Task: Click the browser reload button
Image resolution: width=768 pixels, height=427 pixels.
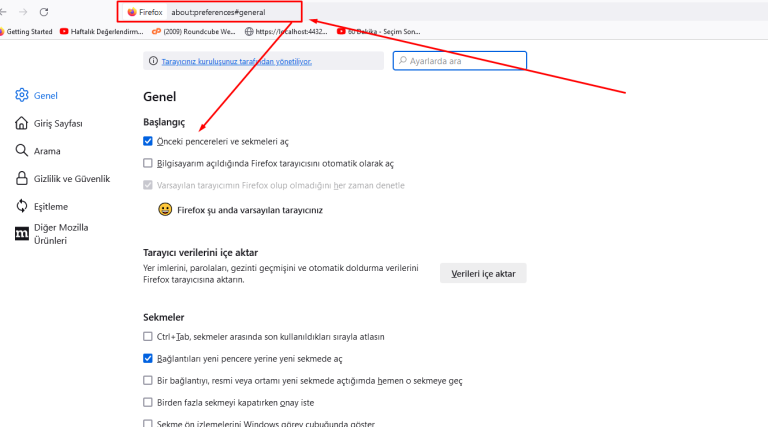Action: (x=44, y=12)
